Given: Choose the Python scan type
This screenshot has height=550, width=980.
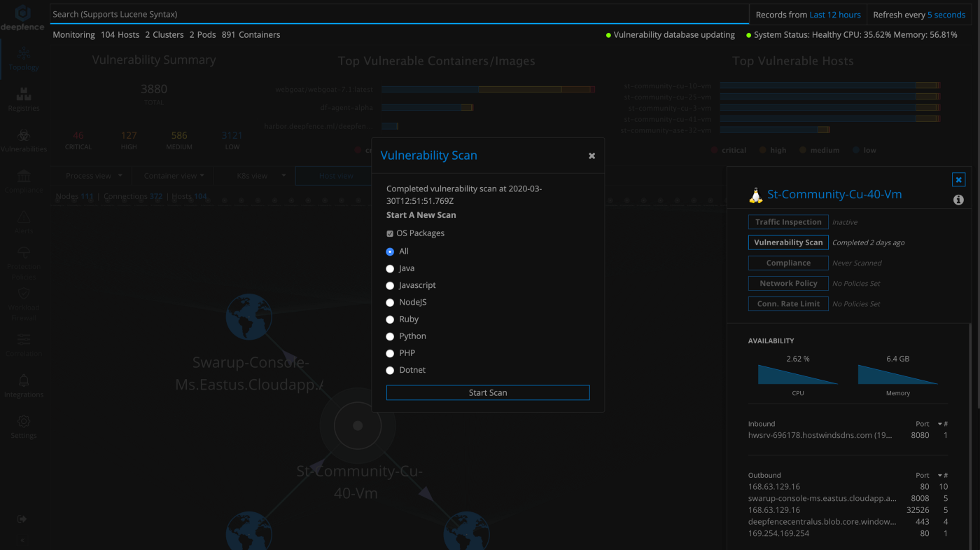Looking at the screenshot, I should 390,336.
